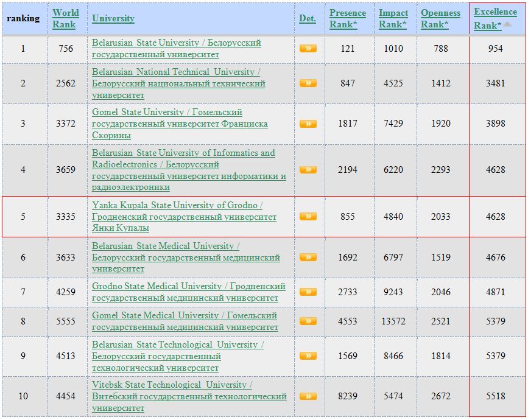This screenshot has width=528, height=420.
Task: Click details arrow for Gomel State University
Action: 308,124
